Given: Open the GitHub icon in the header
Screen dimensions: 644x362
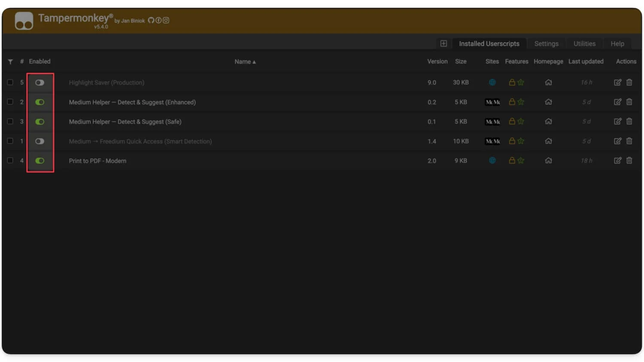Looking at the screenshot, I should coord(151,20).
